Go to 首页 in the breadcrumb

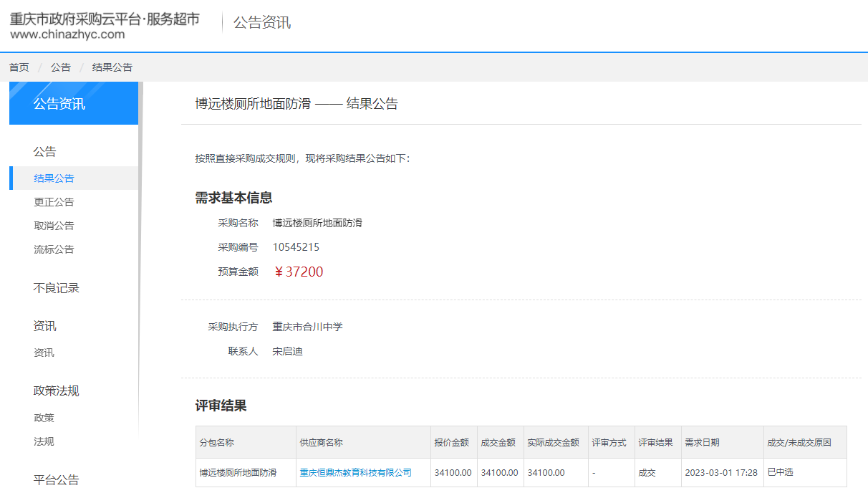pos(19,67)
